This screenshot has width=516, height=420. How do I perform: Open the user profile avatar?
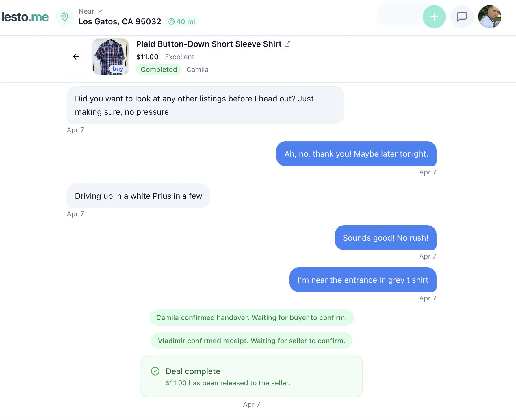(489, 17)
